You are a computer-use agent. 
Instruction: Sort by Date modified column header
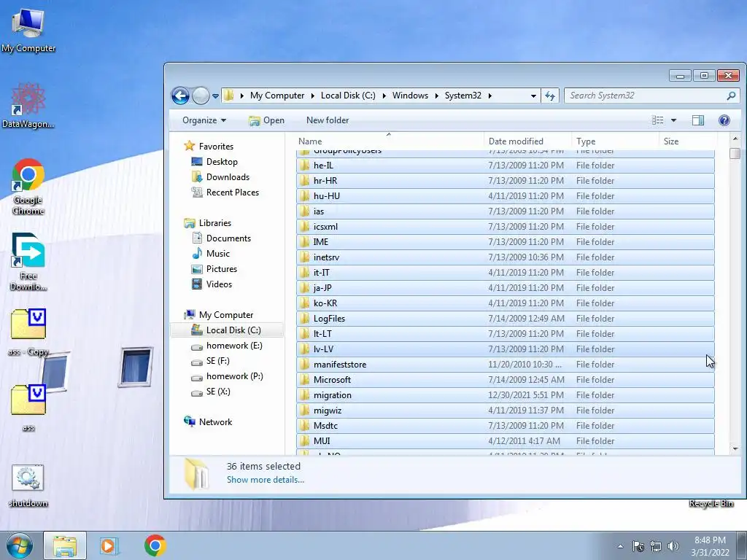coord(528,141)
